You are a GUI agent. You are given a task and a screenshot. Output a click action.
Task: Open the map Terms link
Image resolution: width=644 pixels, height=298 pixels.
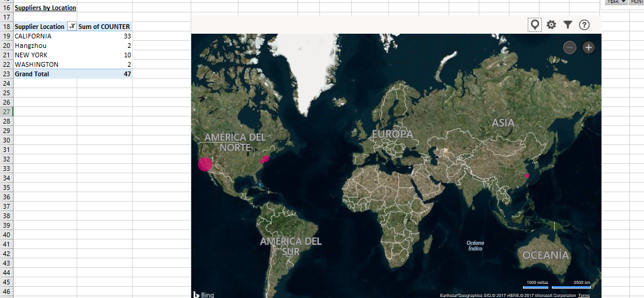[584, 296]
